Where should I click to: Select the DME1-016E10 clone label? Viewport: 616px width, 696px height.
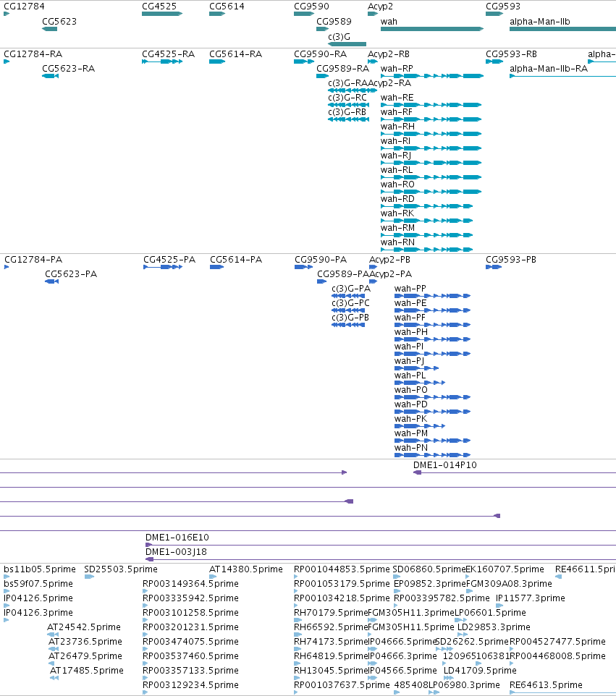click(x=177, y=538)
